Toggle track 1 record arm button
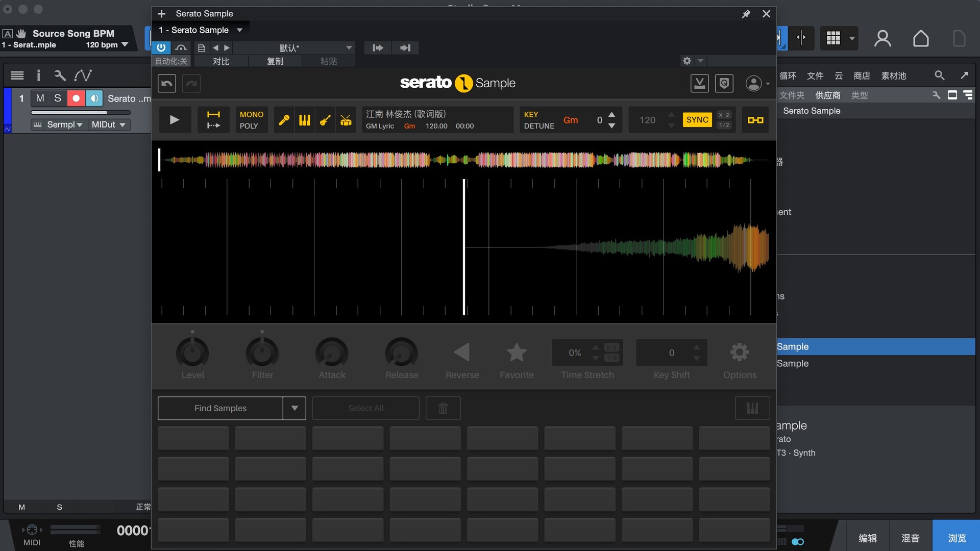This screenshot has height=551, width=980. pyautogui.click(x=76, y=98)
